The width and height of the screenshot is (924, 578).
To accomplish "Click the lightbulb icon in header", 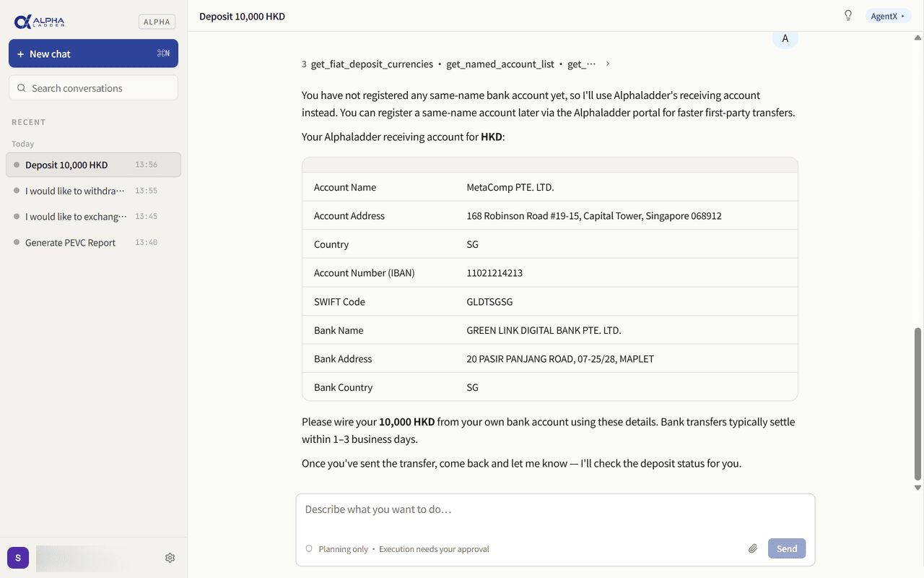I will tap(848, 15).
